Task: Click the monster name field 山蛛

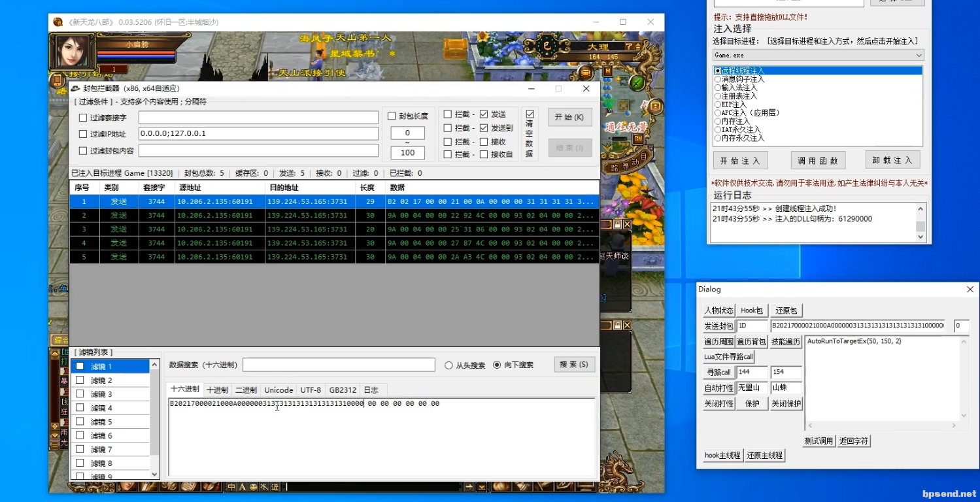Action: [786, 388]
